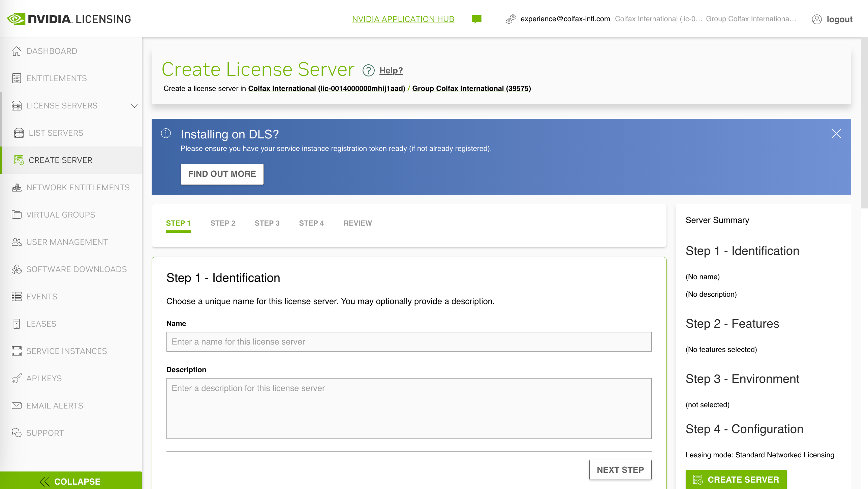Click the Software Downloads cubes icon
The image size is (868, 489).
pyautogui.click(x=17, y=269)
